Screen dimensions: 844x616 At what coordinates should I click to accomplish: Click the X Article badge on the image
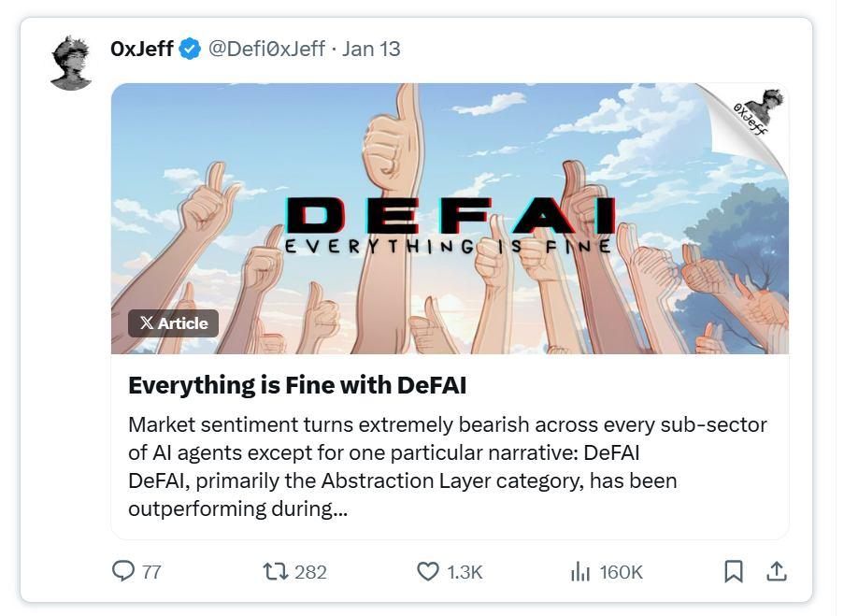pos(174,323)
